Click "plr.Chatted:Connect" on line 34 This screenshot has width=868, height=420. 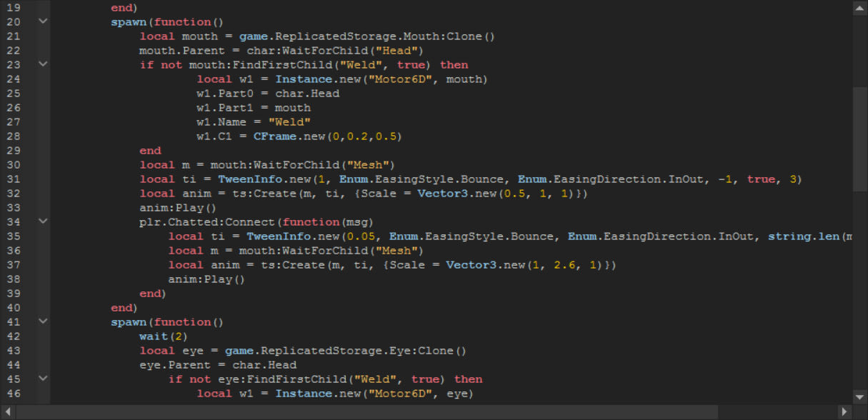(207, 221)
